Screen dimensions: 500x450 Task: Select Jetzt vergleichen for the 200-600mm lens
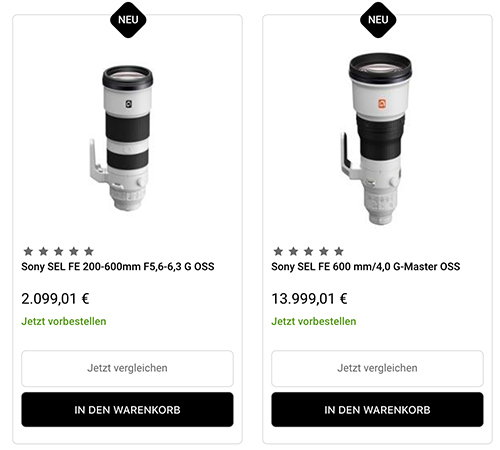tap(127, 368)
